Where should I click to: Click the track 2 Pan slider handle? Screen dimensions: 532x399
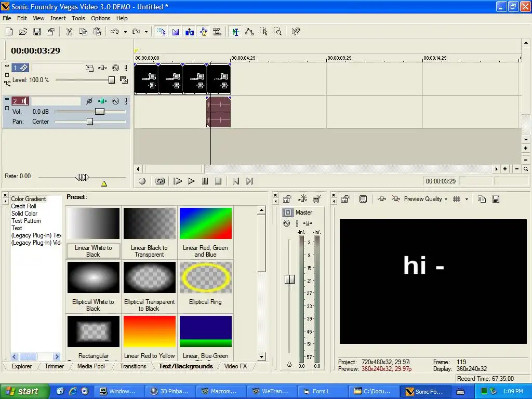[90, 122]
